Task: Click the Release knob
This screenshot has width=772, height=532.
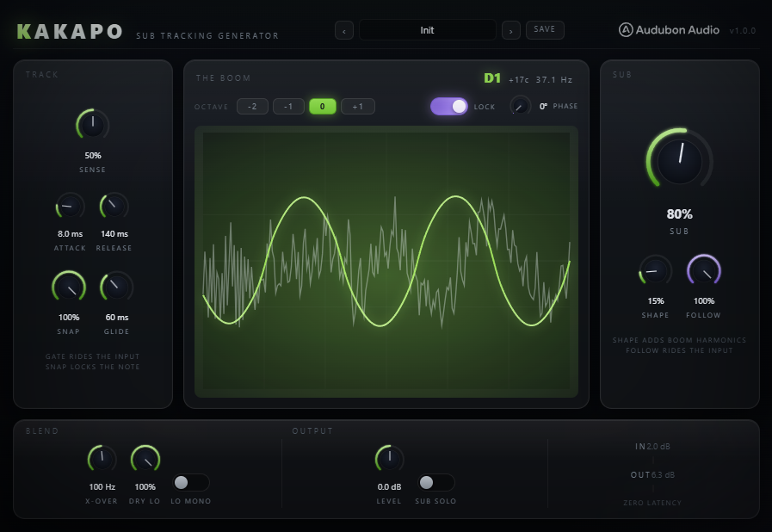Action: click(x=114, y=207)
